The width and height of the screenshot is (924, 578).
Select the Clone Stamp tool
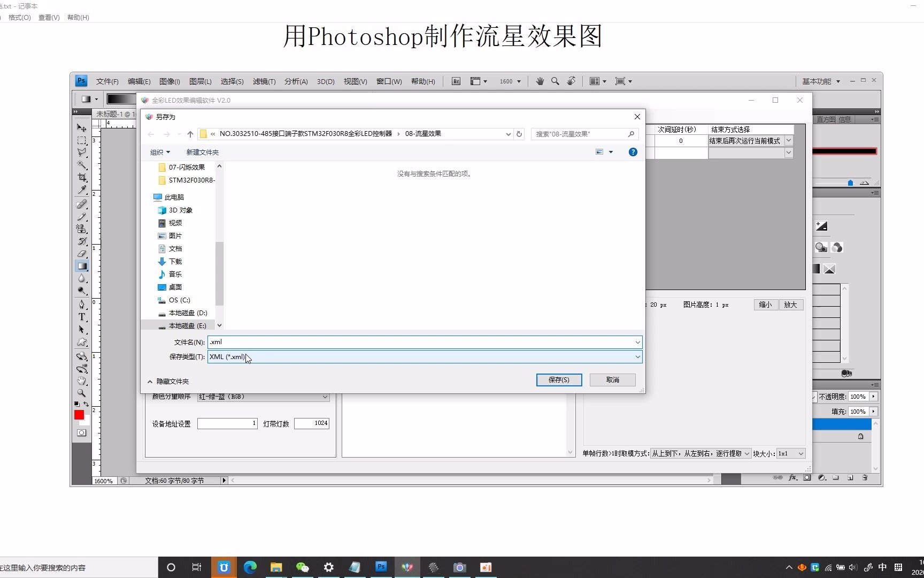pyautogui.click(x=81, y=229)
